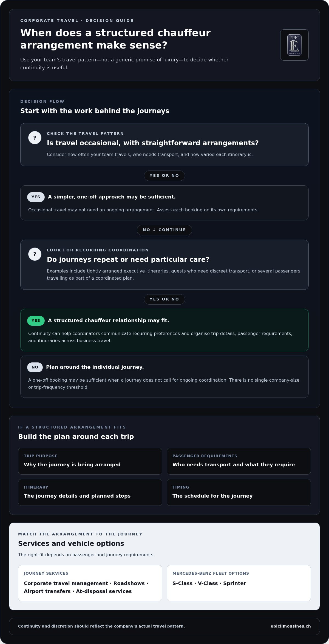329x644 pixels.
Task: Select the NO badge for individual journey
Action: click(35, 367)
